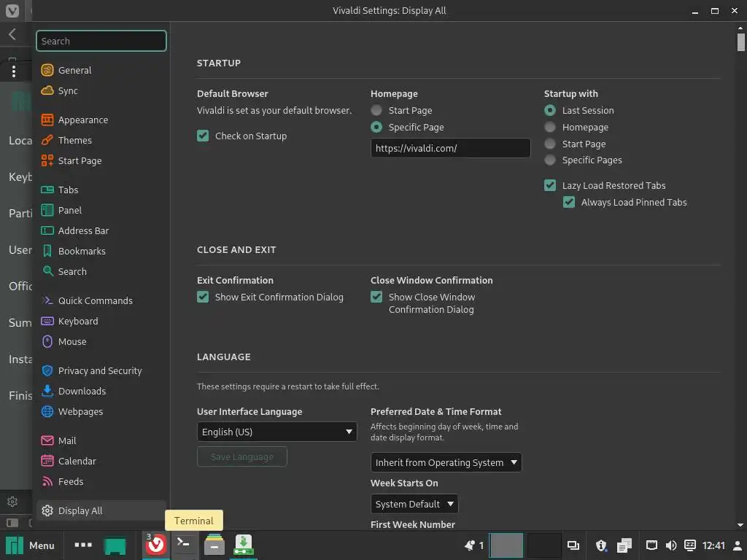This screenshot has height=560, width=747.
Task: Open the Tabs settings section label
Action: coord(68,190)
